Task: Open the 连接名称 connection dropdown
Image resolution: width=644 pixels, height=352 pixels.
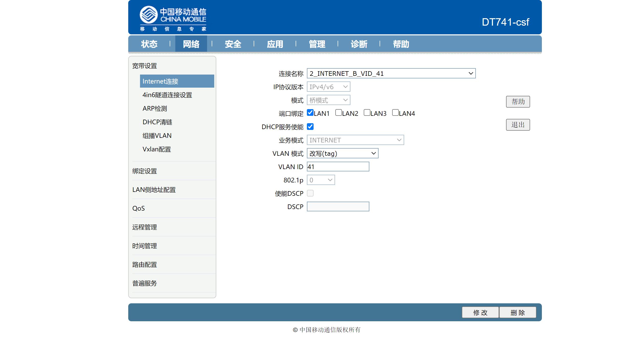Action: 391,74
